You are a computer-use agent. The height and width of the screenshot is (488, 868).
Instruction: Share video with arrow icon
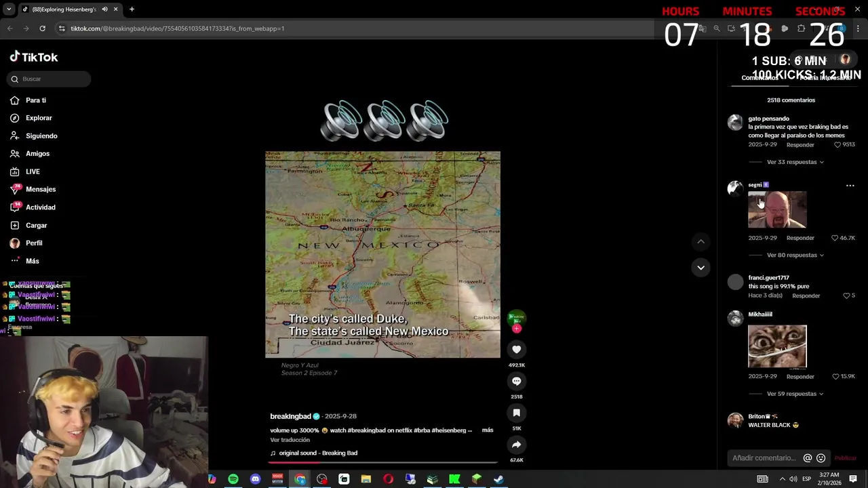(516, 445)
